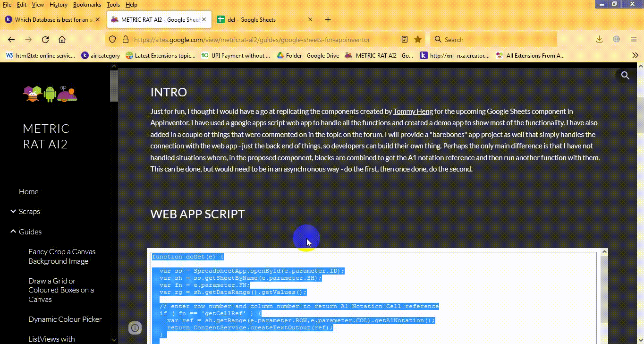Open the Bookmarks menu
Viewport: 644px width, 344px height.
[87, 5]
